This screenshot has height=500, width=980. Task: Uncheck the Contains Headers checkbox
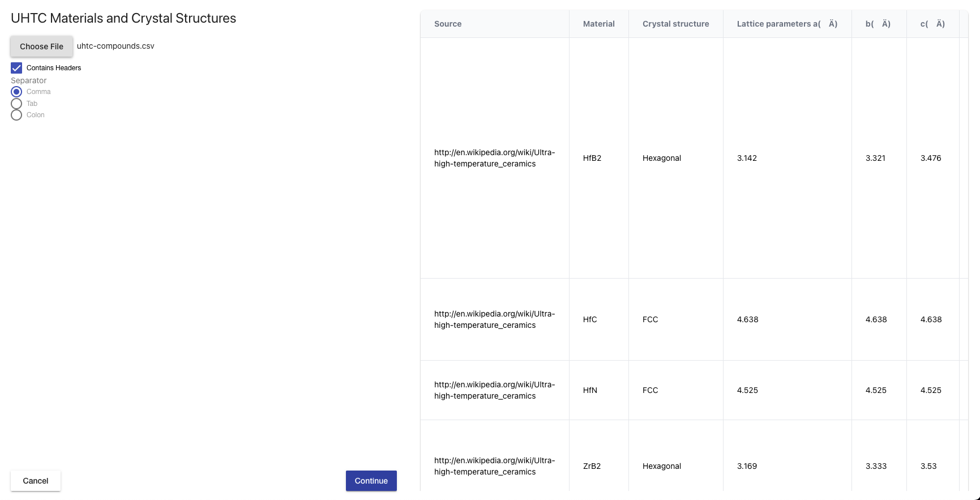[16, 68]
